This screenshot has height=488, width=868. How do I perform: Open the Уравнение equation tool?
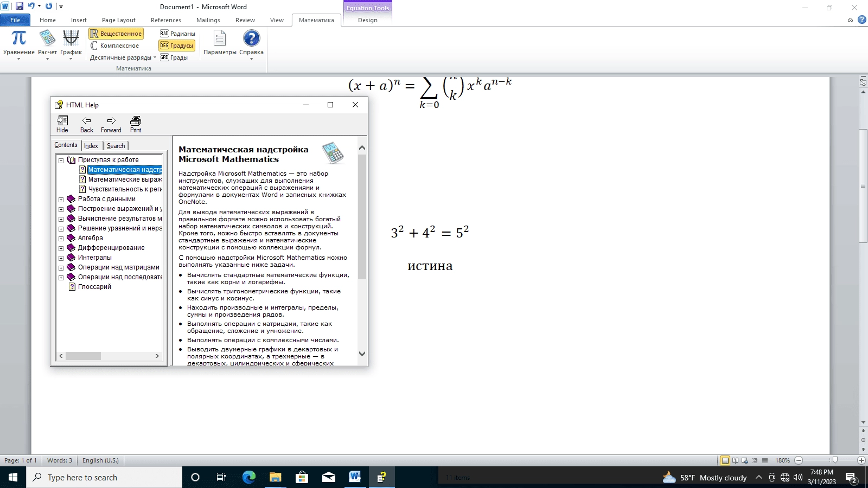point(18,44)
